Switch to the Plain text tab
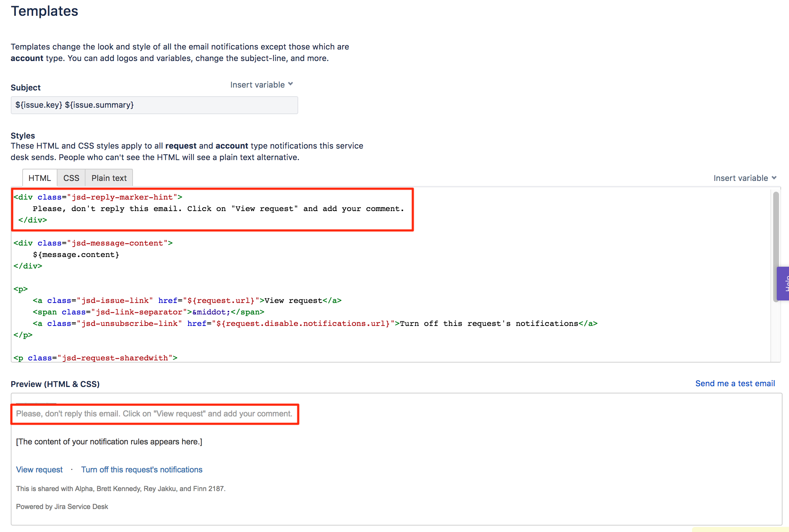This screenshot has width=789, height=532. click(109, 178)
